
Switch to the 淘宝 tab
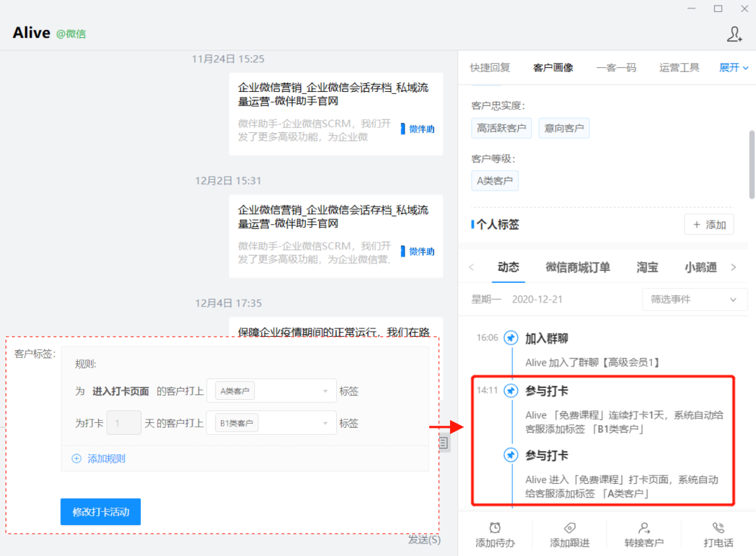[x=647, y=267]
